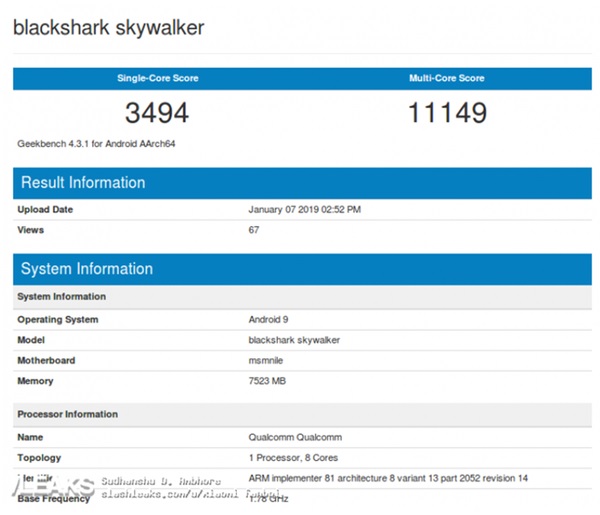Click the gray System Information subheading row
This screenshot has width=600, height=515.
click(x=302, y=297)
